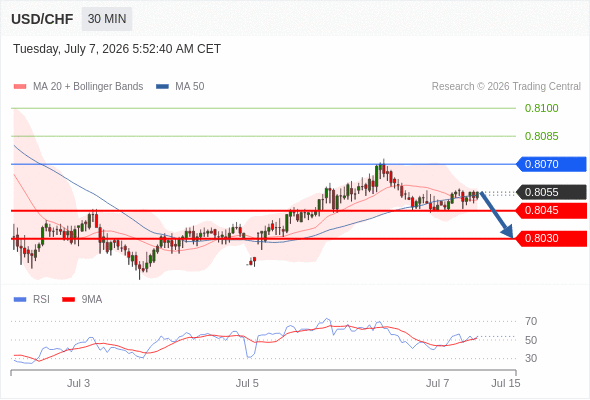The image size is (590, 400).
Task: Toggle MA 20 + Bollinger Bands legend swatch
Action: coord(20,87)
